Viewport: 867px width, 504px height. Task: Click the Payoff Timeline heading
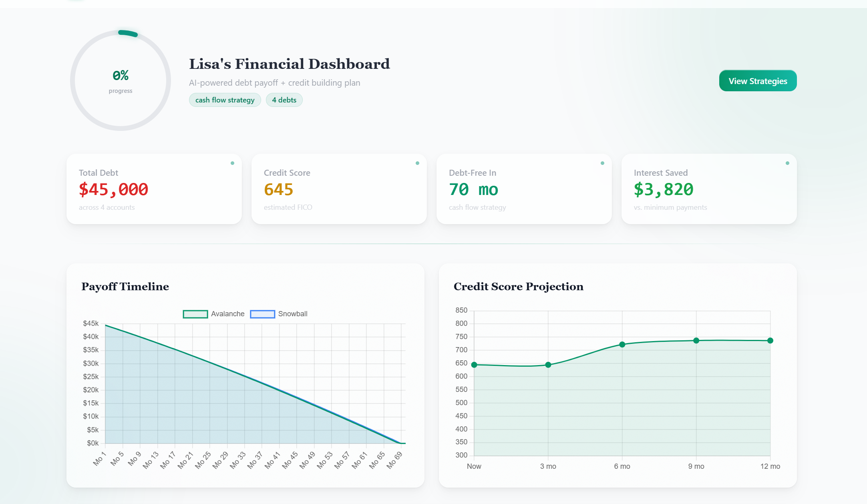point(125,287)
